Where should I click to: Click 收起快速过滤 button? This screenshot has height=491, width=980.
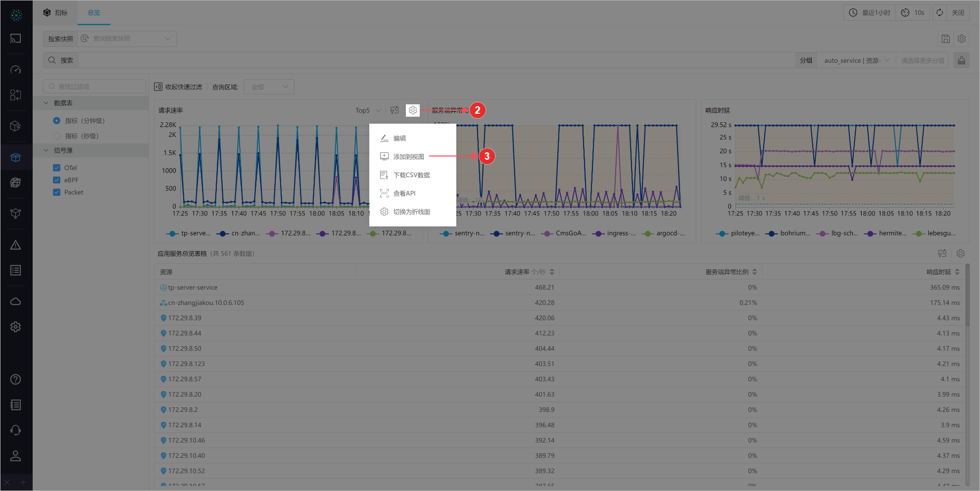178,87
